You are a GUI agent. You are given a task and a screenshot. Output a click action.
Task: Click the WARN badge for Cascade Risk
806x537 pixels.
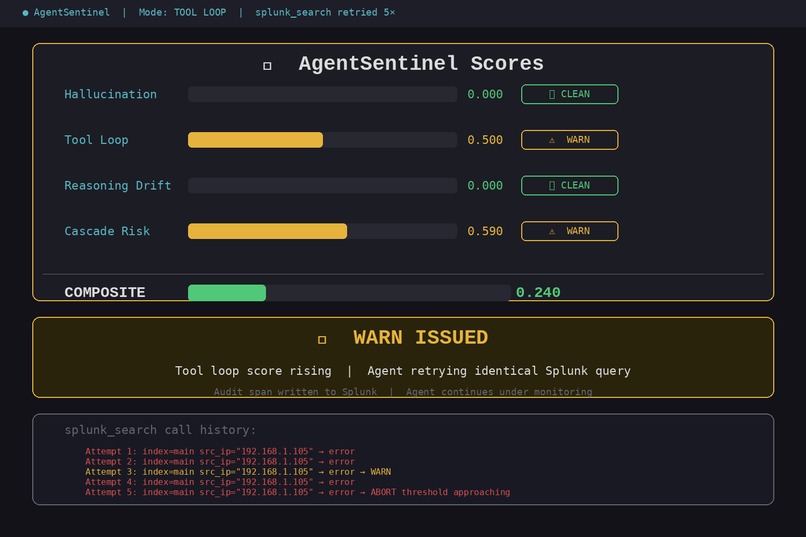pyautogui.click(x=570, y=231)
